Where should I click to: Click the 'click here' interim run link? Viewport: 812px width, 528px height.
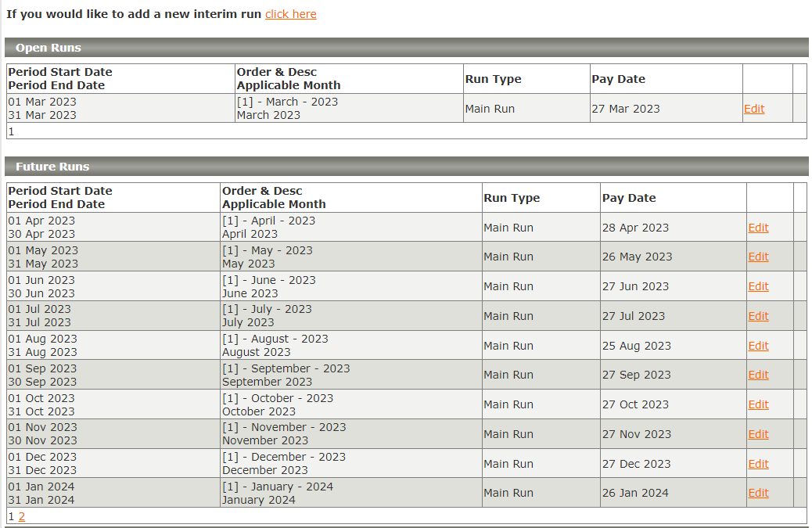pos(290,14)
